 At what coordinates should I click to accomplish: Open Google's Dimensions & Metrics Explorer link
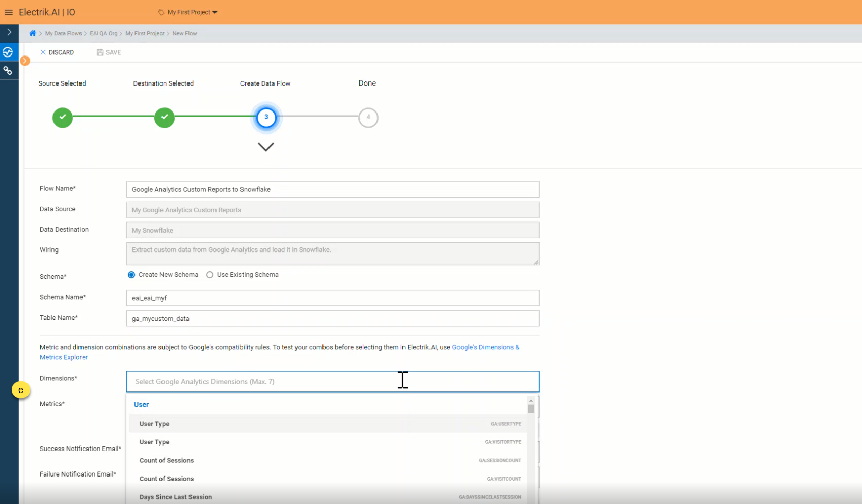[x=485, y=347]
